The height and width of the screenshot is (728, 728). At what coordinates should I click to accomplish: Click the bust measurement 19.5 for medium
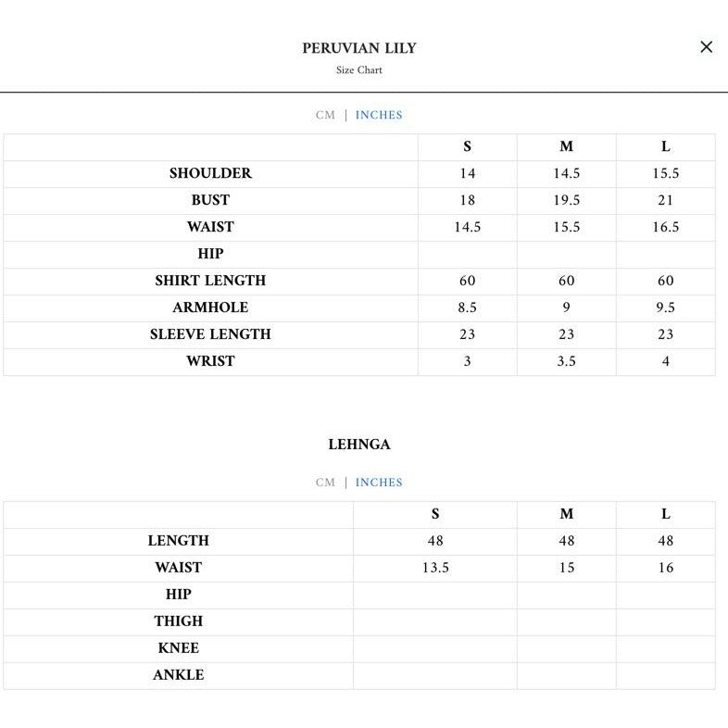566,200
